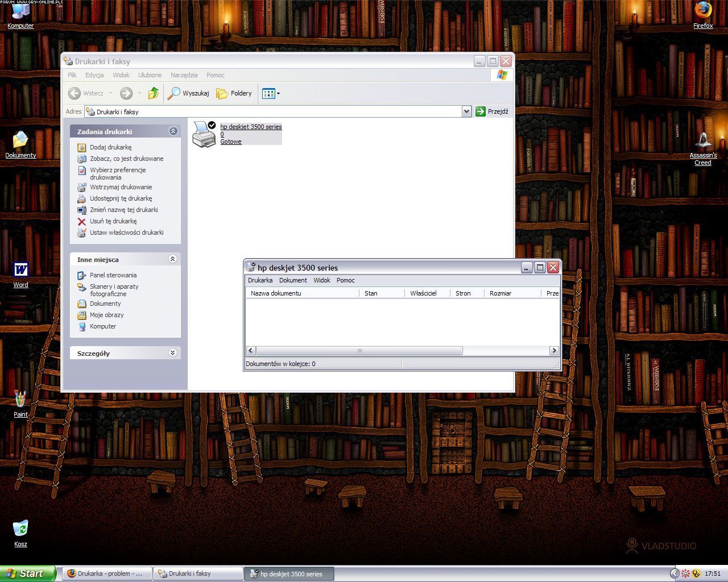Toggle the Foldery pane
The height and width of the screenshot is (582, 728).
[234, 93]
